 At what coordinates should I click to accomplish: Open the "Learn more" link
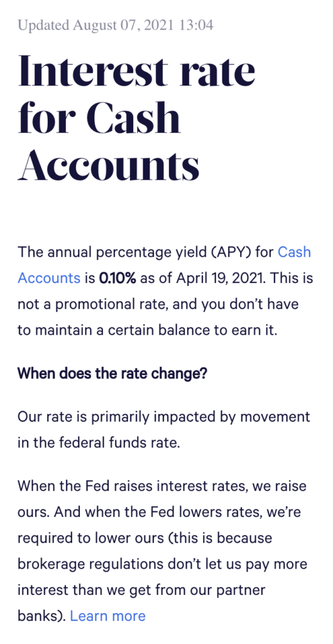[108, 616]
